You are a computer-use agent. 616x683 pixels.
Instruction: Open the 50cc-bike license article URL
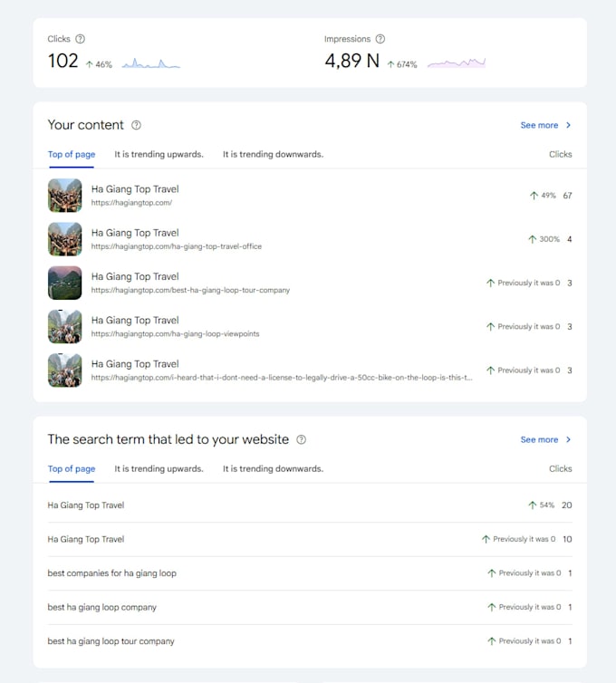tap(282, 377)
